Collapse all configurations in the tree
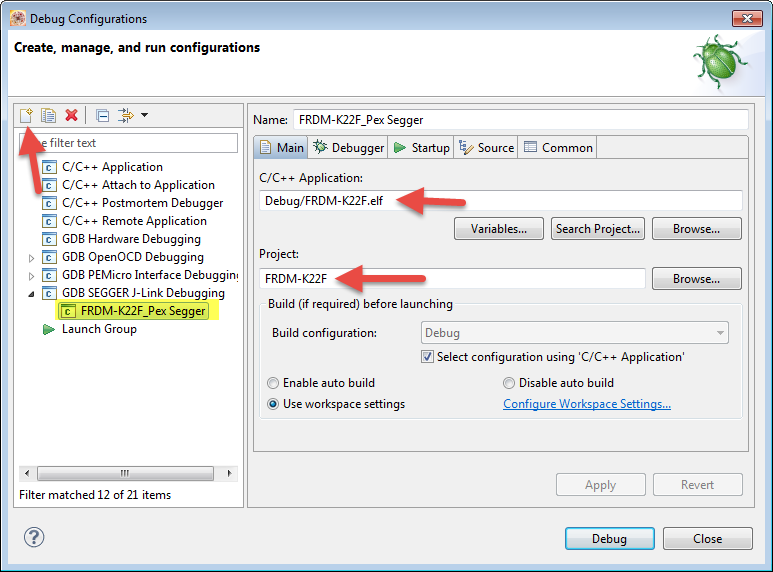773x572 pixels. click(103, 115)
